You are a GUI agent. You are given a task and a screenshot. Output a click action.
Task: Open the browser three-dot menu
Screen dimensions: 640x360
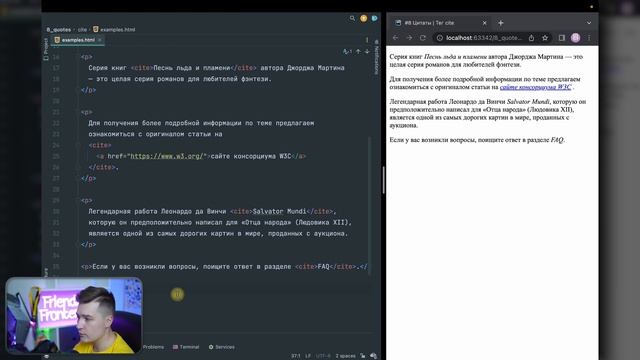589,38
